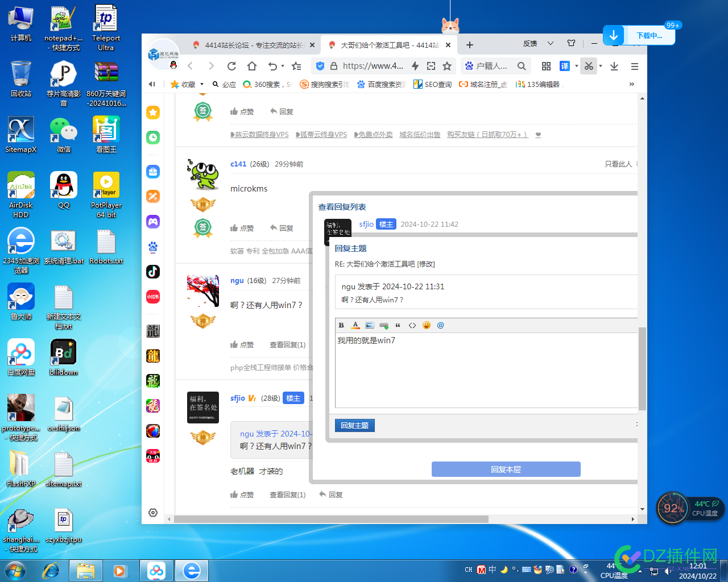This screenshot has width=728, height=582.
Task: Click 查看回复(1) under ngu's post
Action: click(x=288, y=344)
